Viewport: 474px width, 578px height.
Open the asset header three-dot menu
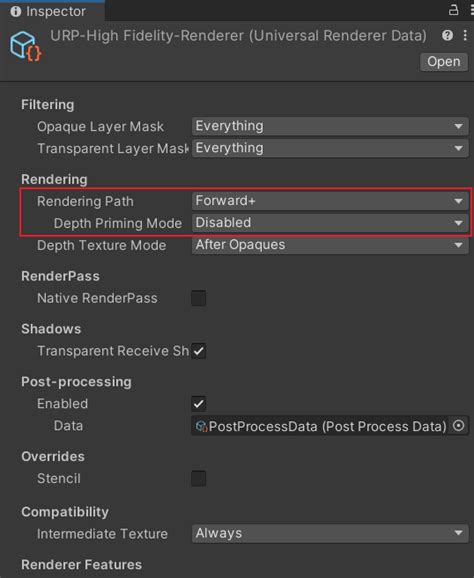[x=465, y=35]
